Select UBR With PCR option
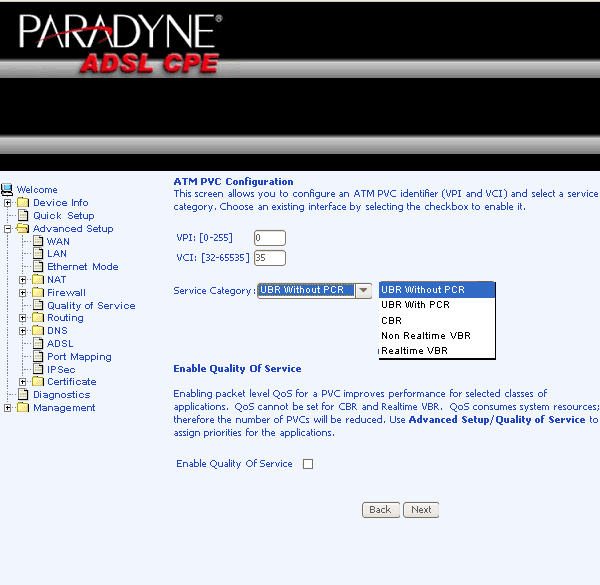 pos(437,305)
